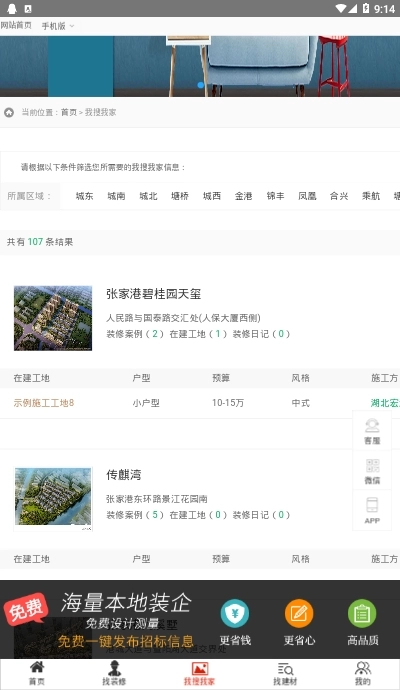This screenshot has height=690, width=400.
Task: Tap the 更省心 orange edit icon
Action: click(299, 613)
